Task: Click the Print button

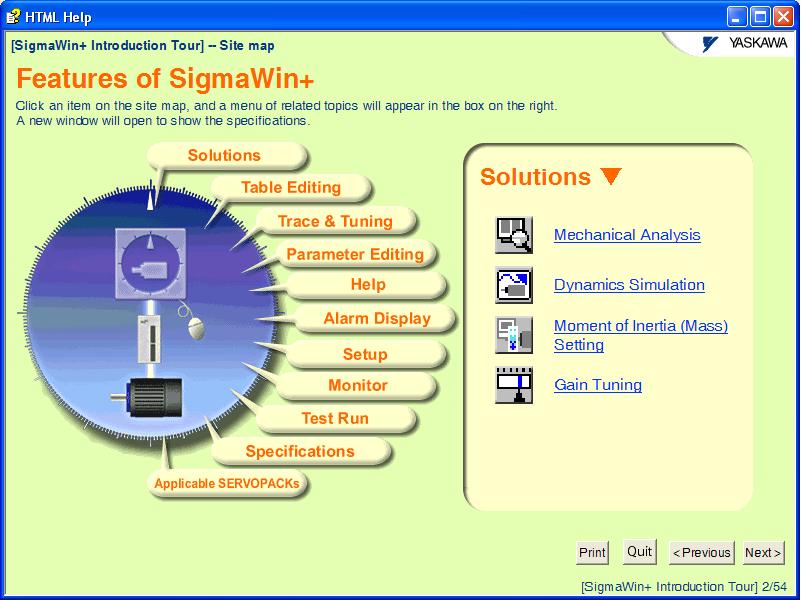Action: point(592,553)
